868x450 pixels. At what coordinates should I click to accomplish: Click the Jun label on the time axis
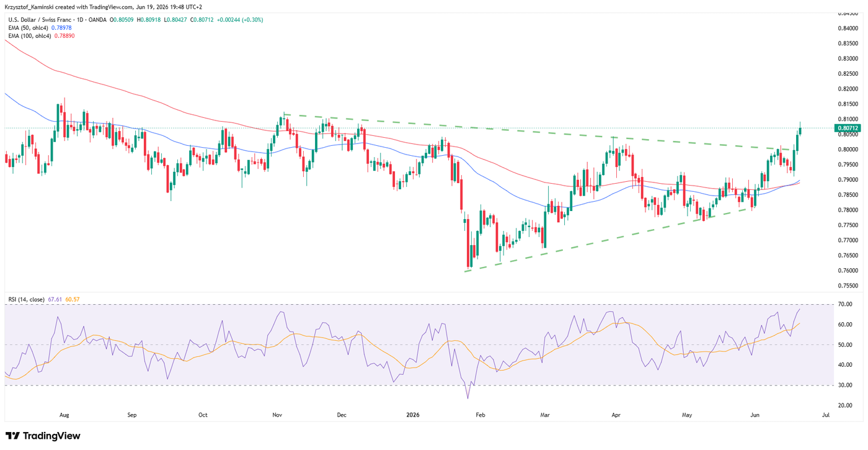(755, 414)
